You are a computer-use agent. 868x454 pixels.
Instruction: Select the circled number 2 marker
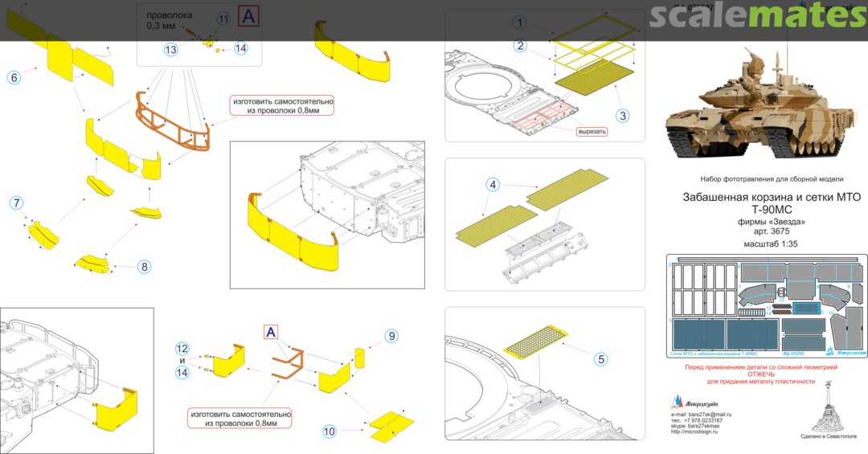[x=521, y=46]
